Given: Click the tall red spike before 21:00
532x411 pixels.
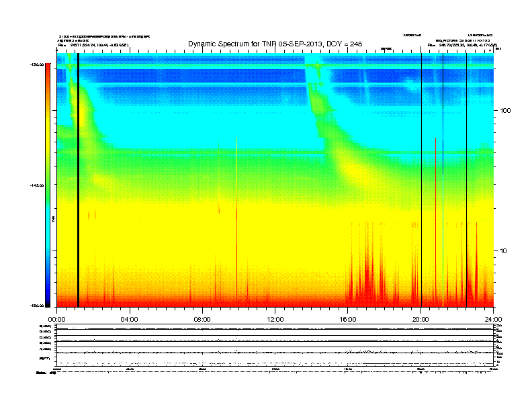Looking at the screenshot, I should (x=436, y=222).
